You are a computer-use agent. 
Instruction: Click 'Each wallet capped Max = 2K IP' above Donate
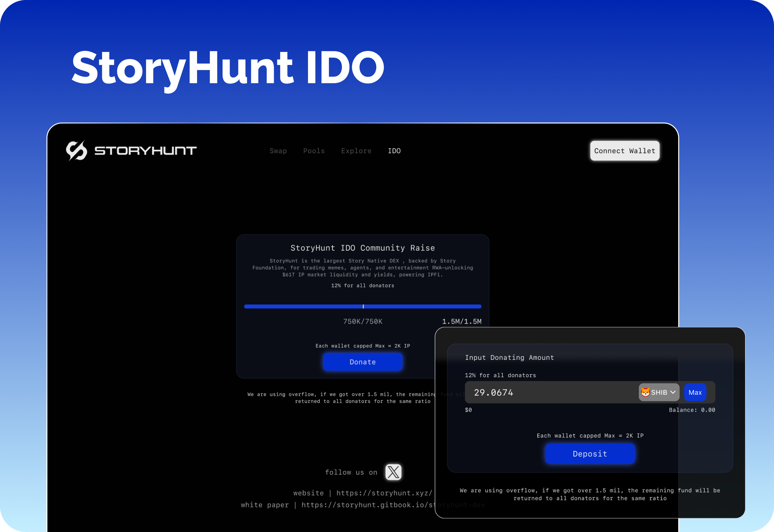[363, 346]
